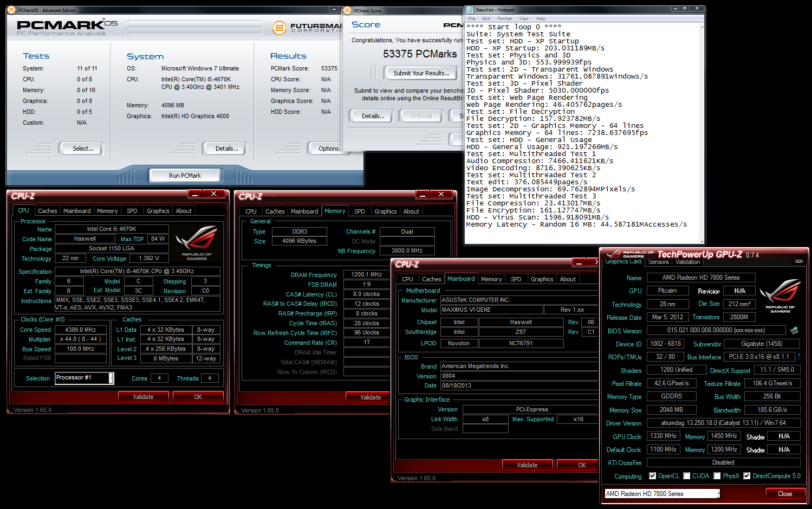
Task: Click the GPU-Z BIOS save chip icon
Action: click(794, 330)
